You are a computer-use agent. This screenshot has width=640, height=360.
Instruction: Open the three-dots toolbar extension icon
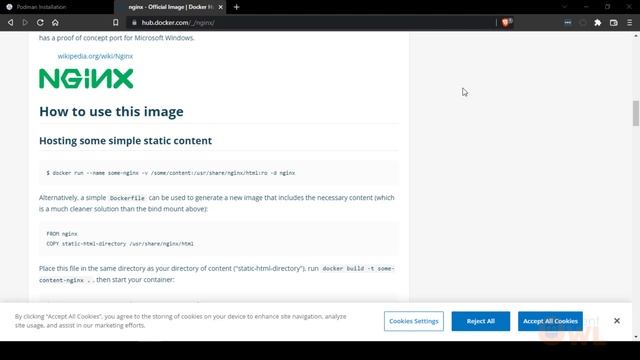point(568,23)
